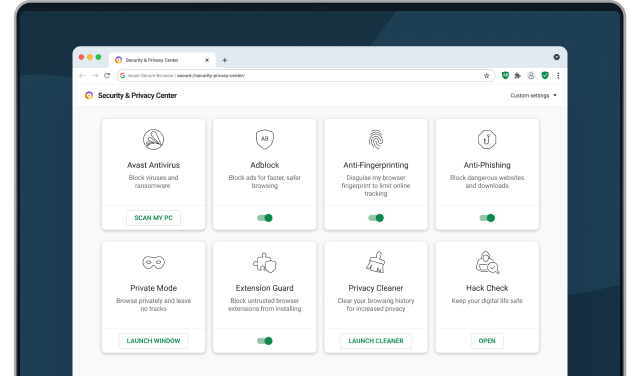Image resolution: width=640 pixels, height=376 pixels.
Task: Select the Security & Privacy Center tab
Action: (x=163, y=60)
